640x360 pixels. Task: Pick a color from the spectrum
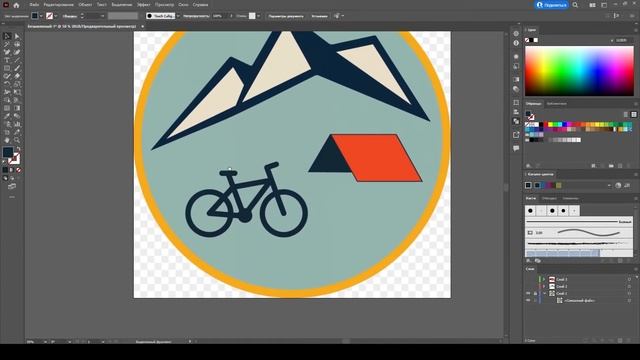click(579, 71)
